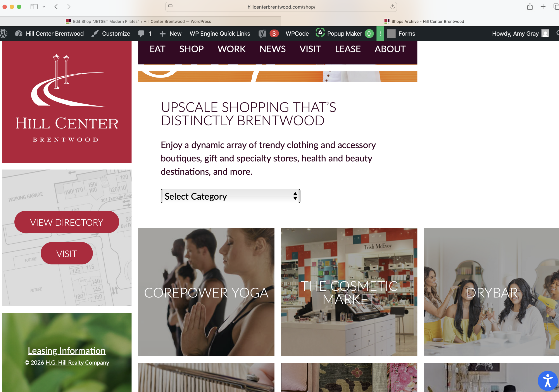Screen dimensions: 559x392
Task: Open the accessibility widget icon
Action: [548, 381]
